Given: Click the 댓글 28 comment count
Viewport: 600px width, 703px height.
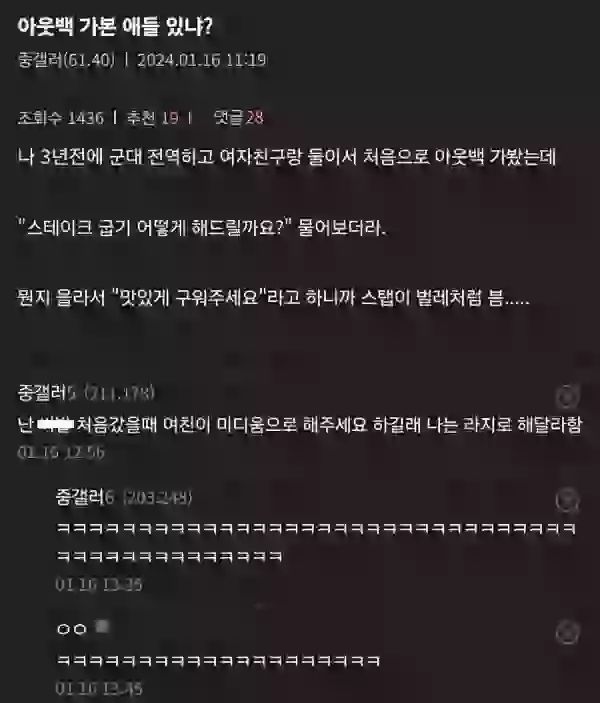Looking at the screenshot, I should pos(239,117).
